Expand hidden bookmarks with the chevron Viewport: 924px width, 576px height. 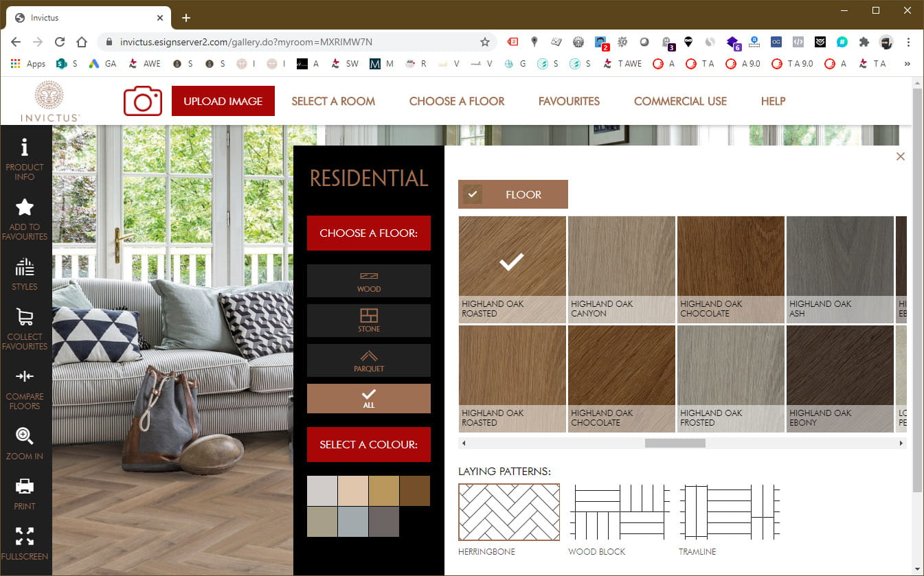907,64
